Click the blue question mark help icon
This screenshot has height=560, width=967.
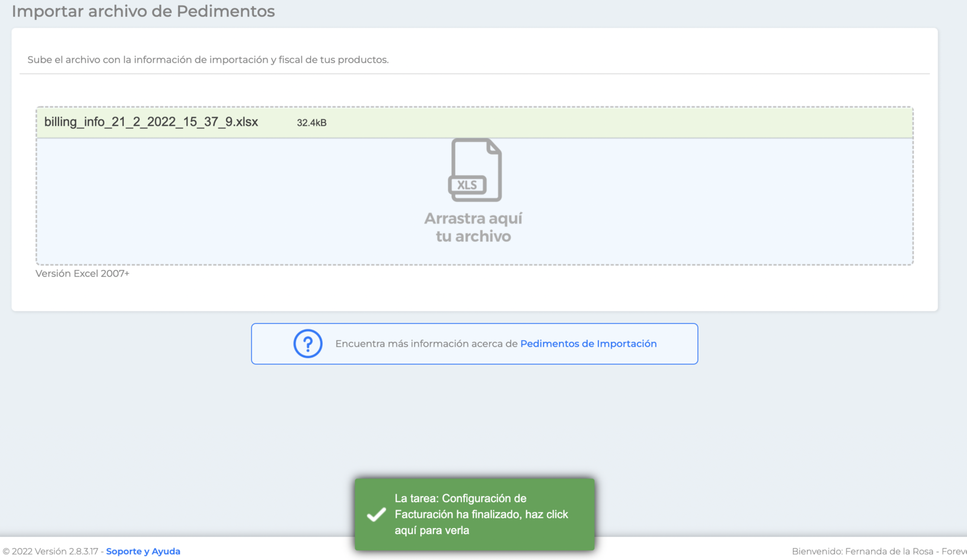[308, 344]
